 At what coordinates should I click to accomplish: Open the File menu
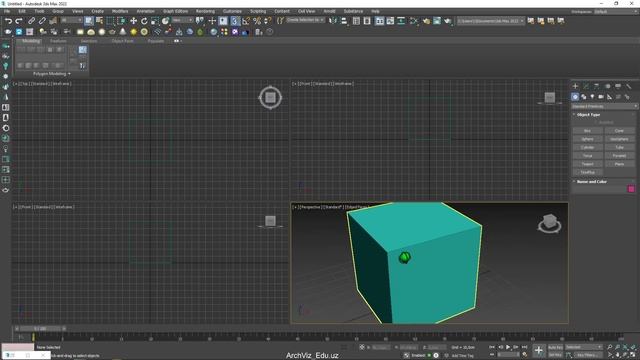[x=7, y=11]
